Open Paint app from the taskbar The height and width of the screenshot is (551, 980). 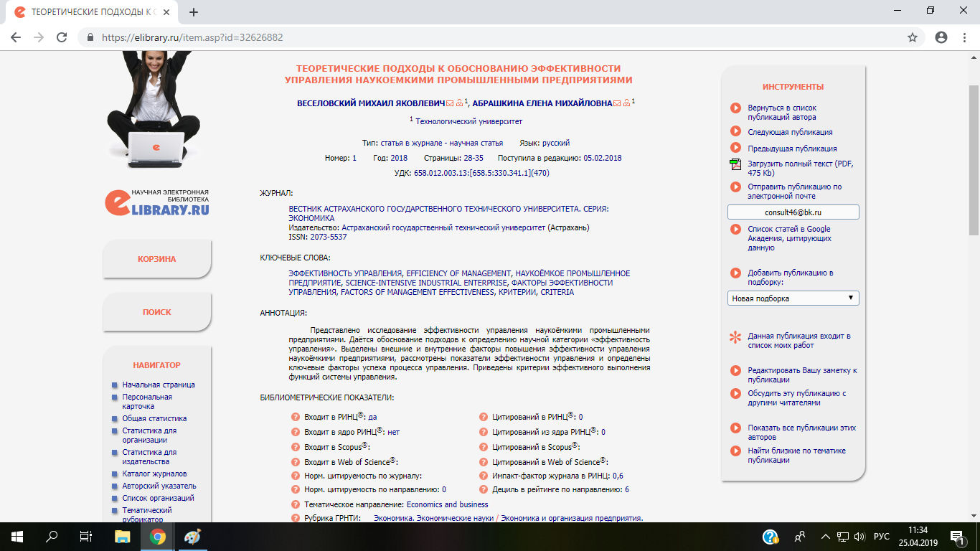tap(193, 537)
